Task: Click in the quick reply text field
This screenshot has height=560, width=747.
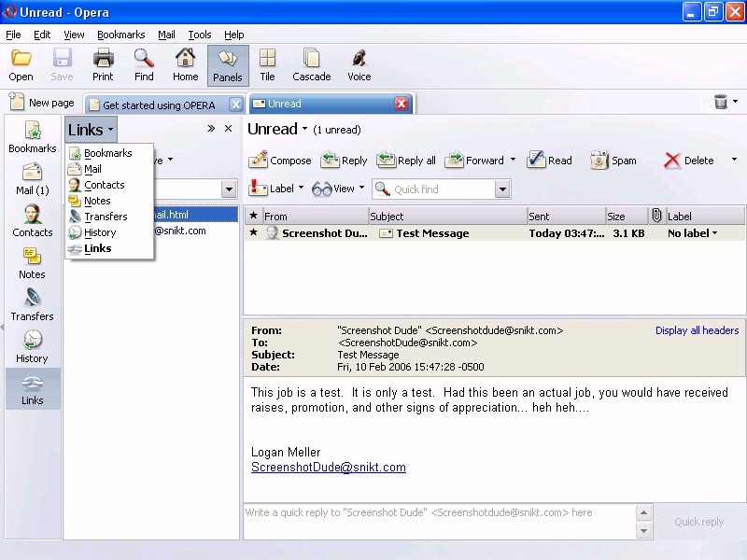Action: tap(439, 522)
